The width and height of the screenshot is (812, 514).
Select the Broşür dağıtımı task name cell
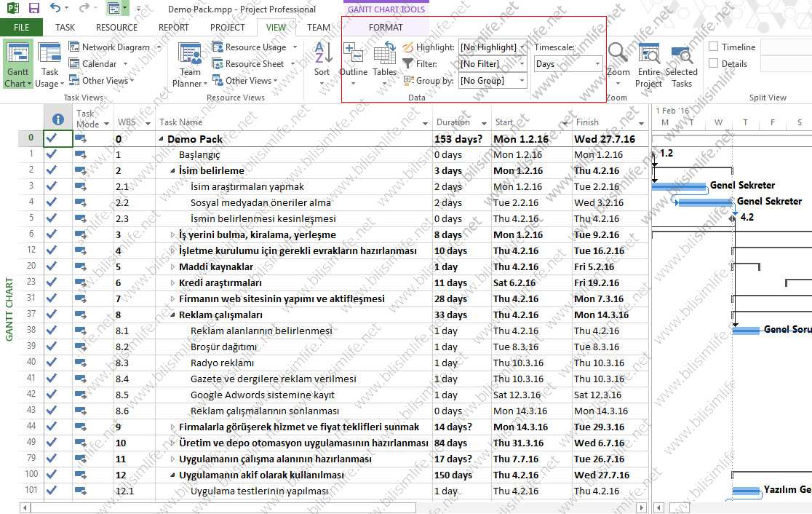293,347
